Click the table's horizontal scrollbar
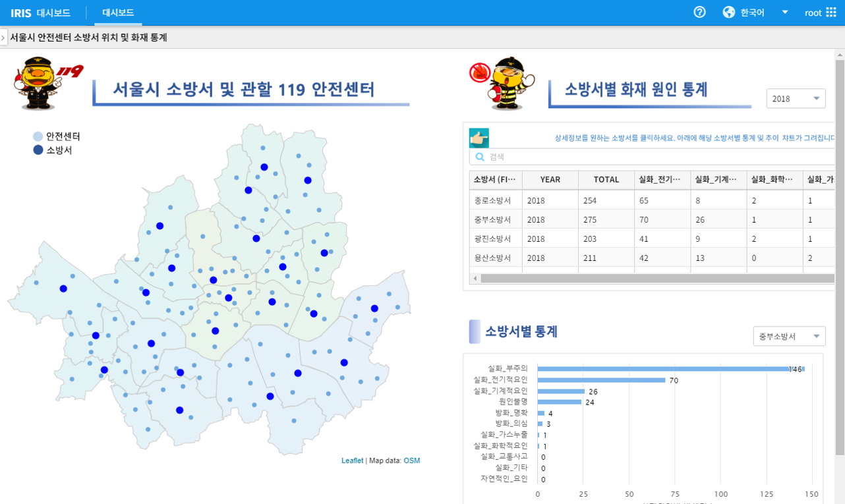845x504 pixels. 659,279
